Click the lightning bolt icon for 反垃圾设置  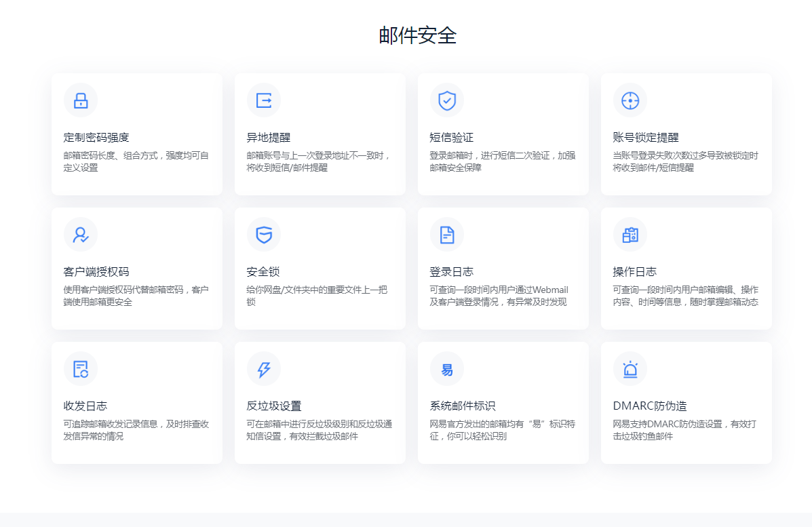264,369
